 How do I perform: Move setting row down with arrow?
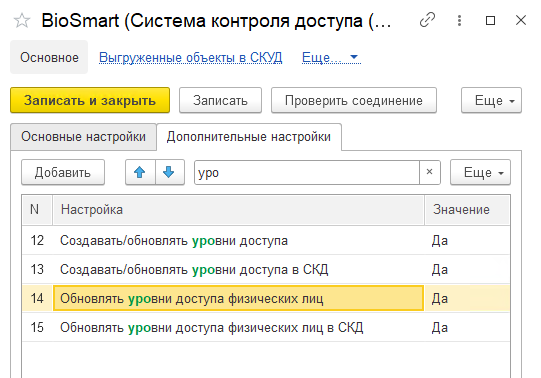click(169, 172)
